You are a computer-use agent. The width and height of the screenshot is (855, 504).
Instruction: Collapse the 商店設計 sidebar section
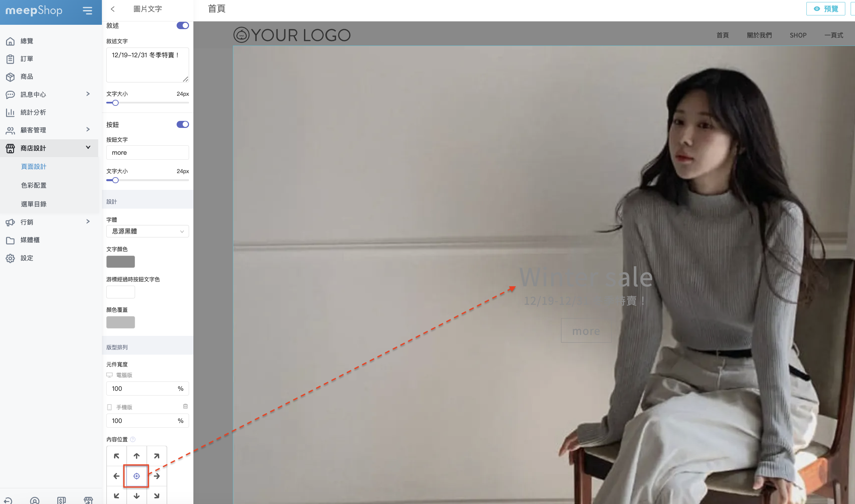[x=88, y=147]
